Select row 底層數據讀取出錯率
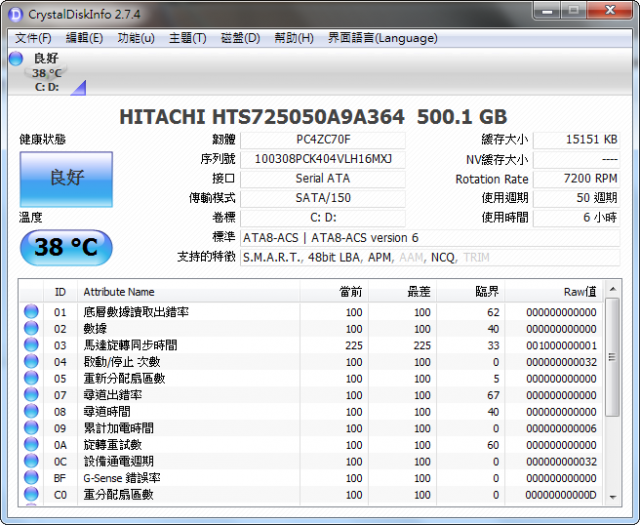This screenshot has height=525, width=640. click(x=311, y=312)
